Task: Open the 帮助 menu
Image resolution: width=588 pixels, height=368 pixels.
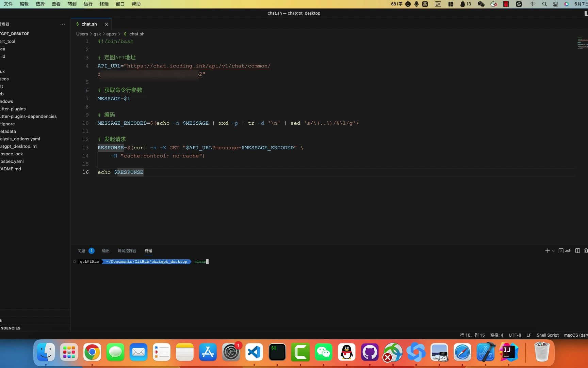Action: 136,4
